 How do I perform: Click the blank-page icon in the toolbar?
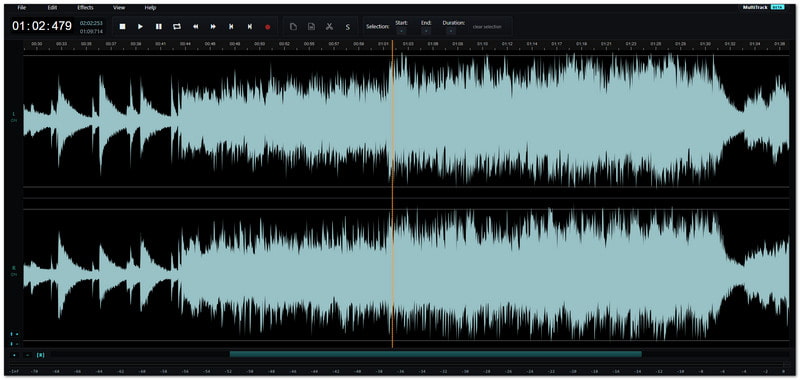click(x=293, y=27)
